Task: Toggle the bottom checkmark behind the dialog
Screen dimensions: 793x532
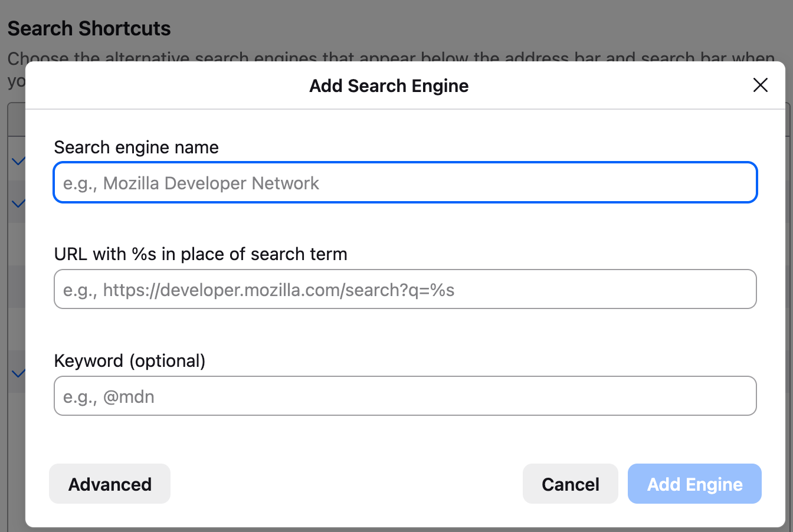Action: coord(18,373)
